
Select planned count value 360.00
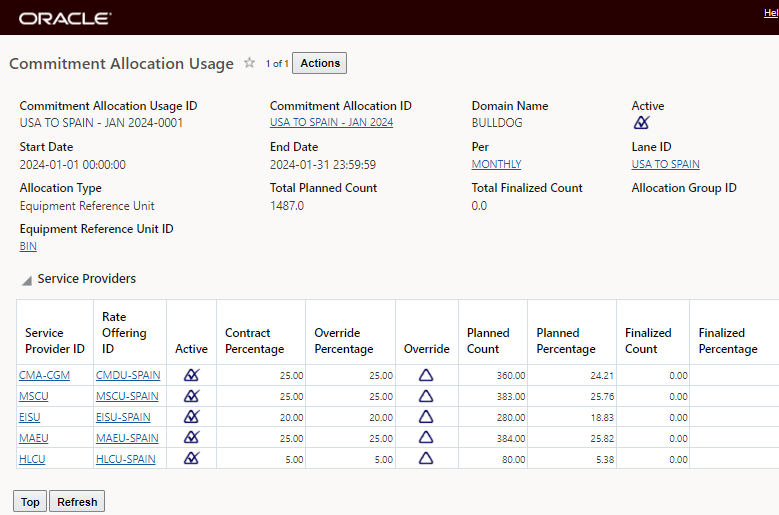tap(511, 376)
